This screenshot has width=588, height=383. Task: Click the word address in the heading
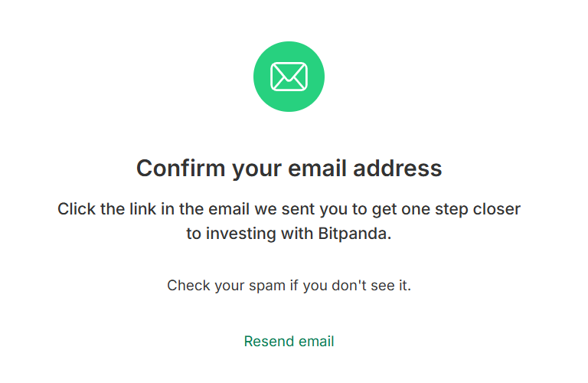tap(397, 168)
